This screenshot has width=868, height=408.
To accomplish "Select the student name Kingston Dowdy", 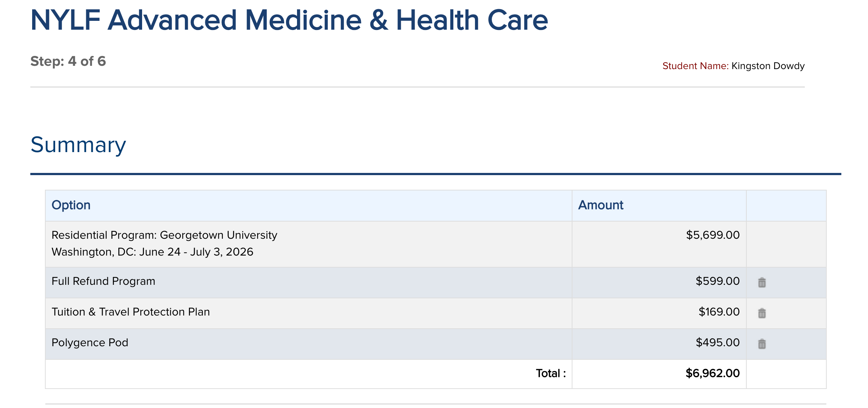I will point(768,66).
